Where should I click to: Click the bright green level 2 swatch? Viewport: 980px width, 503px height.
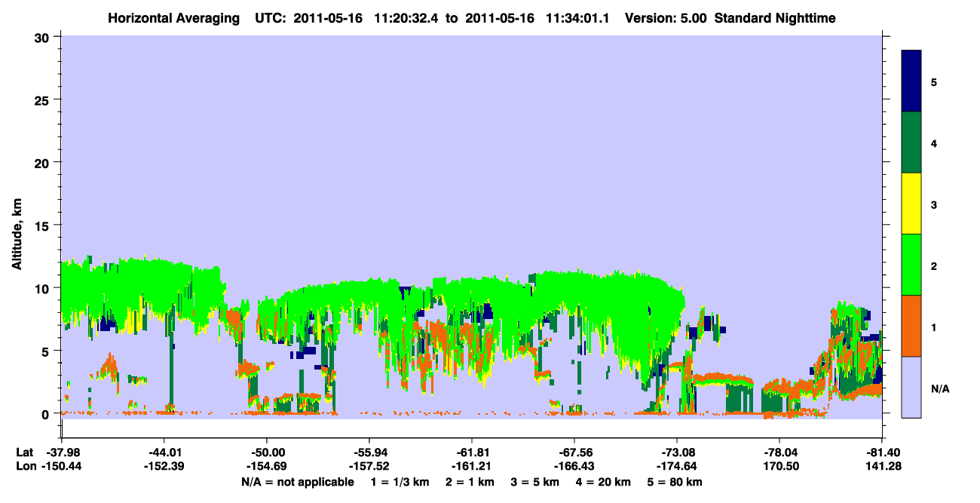(911, 265)
